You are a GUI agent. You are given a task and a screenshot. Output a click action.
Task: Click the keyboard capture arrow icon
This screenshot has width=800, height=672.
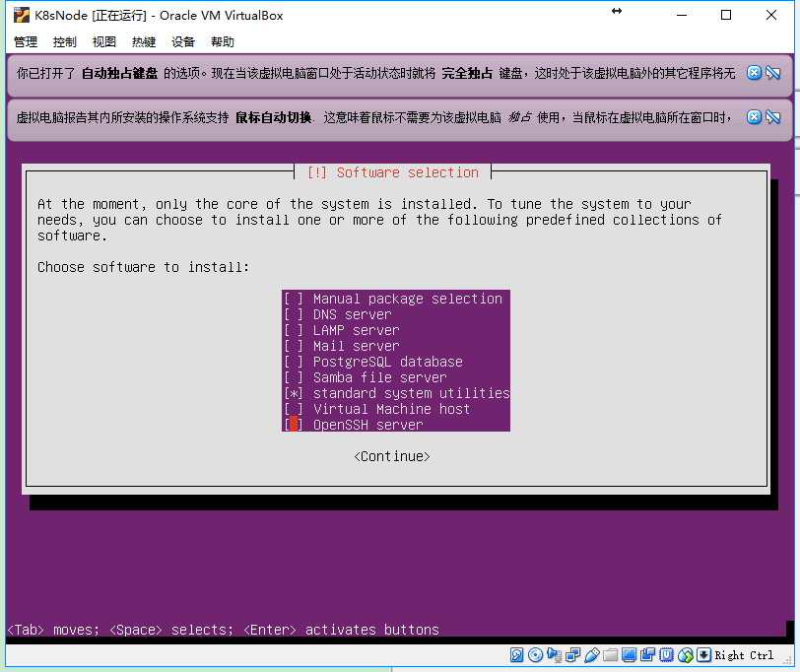tap(703, 655)
